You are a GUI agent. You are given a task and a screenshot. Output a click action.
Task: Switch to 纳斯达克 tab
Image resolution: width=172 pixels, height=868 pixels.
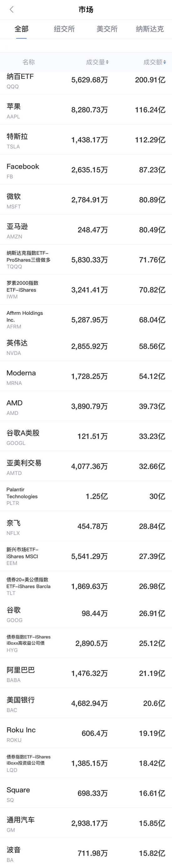[x=150, y=29]
